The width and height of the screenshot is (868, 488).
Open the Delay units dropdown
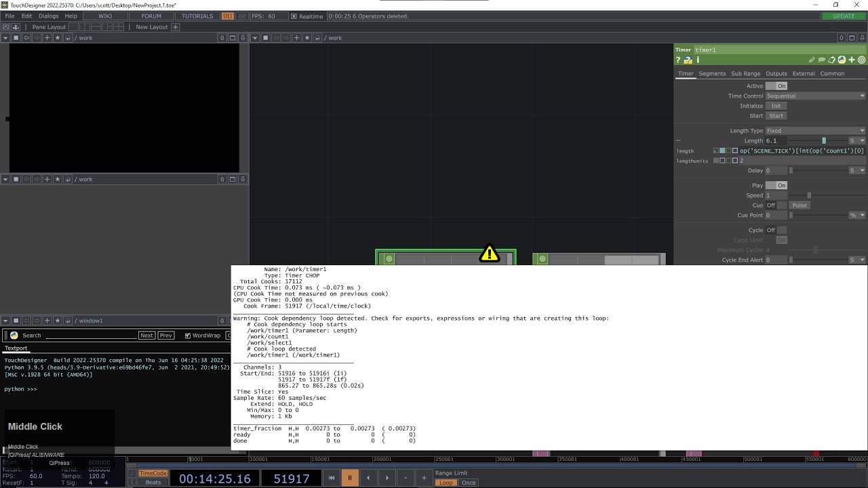tap(857, 171)
